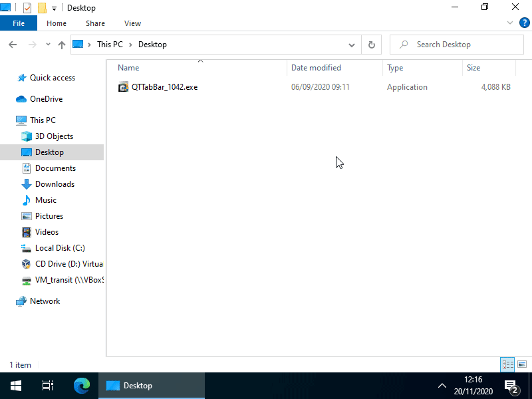This screenshot has height=399, width=532.
Task: Click the Forward navigation arrow
Action: 32,45
